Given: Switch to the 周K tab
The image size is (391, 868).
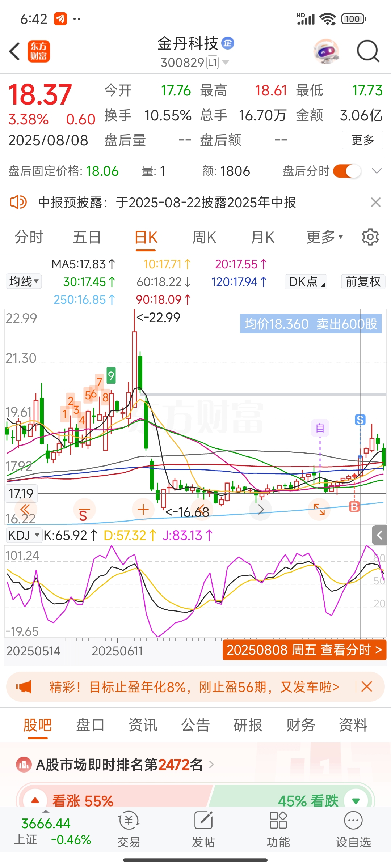Looking at the screenshot, I should click(204, 237).
